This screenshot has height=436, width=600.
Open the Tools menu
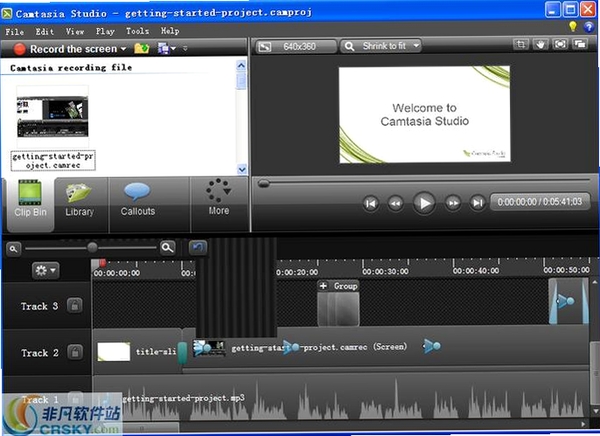137,31
